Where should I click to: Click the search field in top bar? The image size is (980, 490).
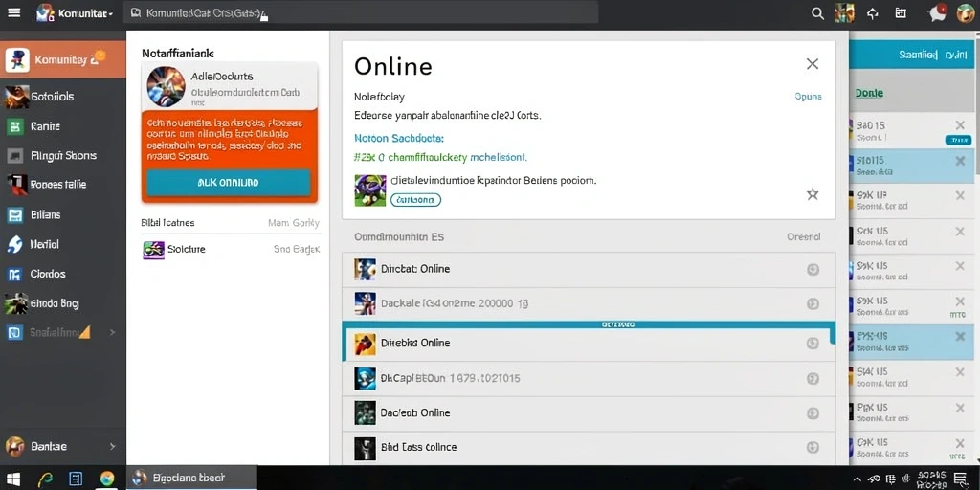tap(361, 12)
